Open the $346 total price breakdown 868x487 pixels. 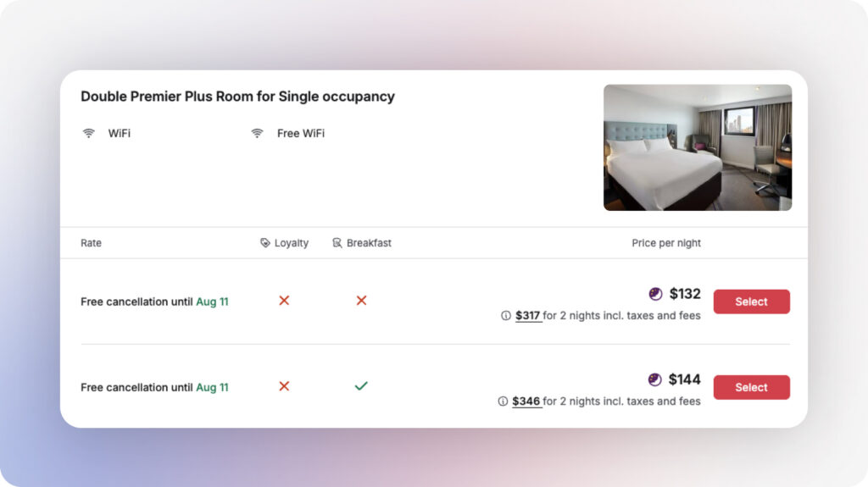526,401
